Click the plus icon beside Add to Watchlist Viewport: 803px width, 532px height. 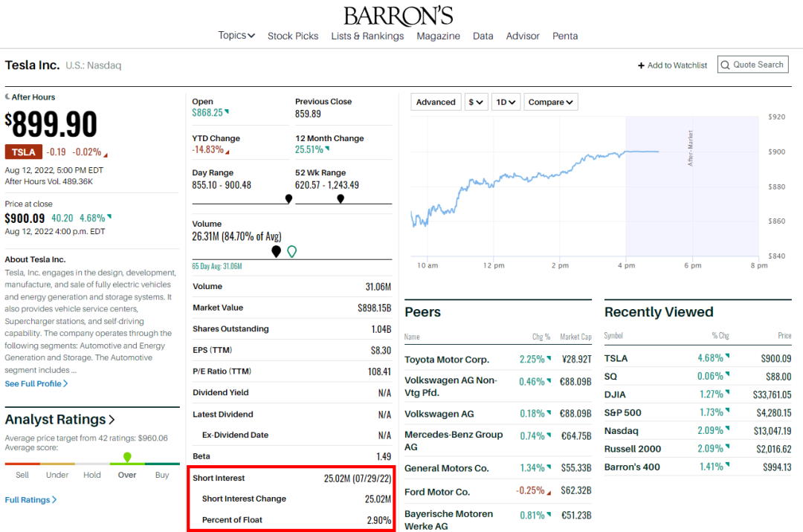(x=642, y=65)
